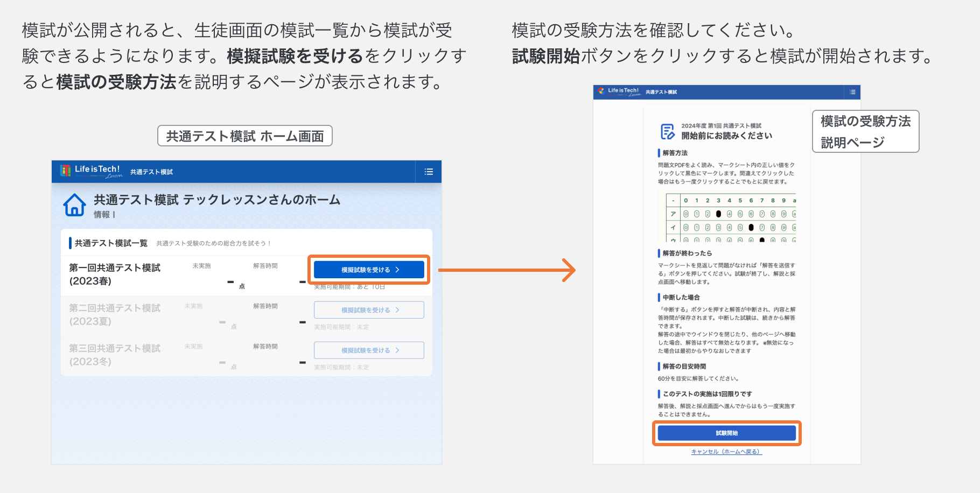Mark bubble 3 in row イ of the mark sheet
Viewport: 980px width, 493px height.
tap(718, 228)
